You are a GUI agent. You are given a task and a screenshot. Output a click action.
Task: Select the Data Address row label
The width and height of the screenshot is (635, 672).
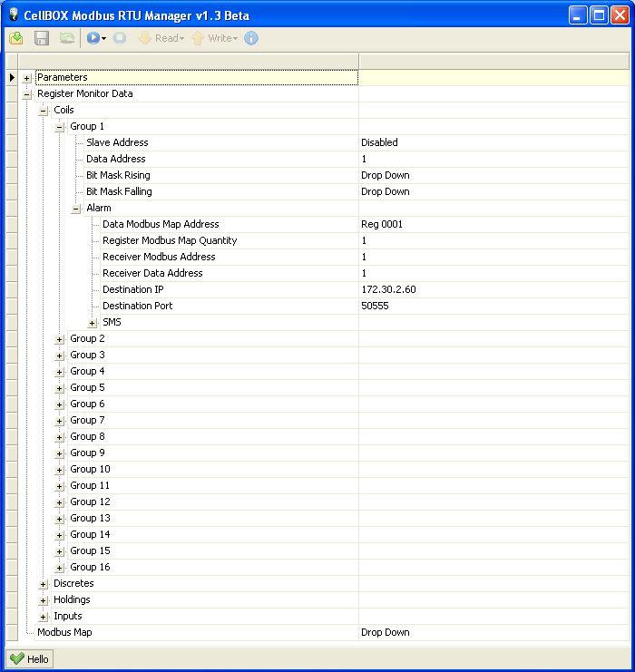coord(116,159)
